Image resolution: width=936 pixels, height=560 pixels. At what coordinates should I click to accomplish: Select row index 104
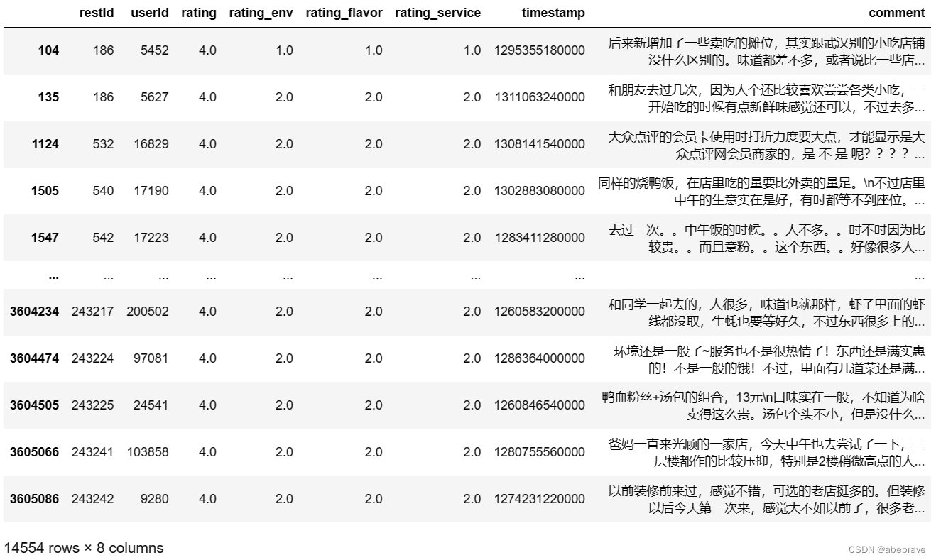pyautogui.click(x=48, y=50)
